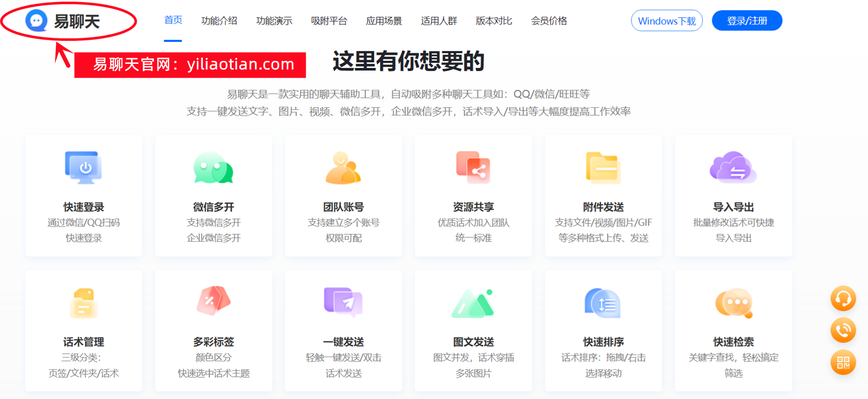This screenshot has width=868, height=399.
Task: Click the text 统一标准
Action: pos(473,238)
